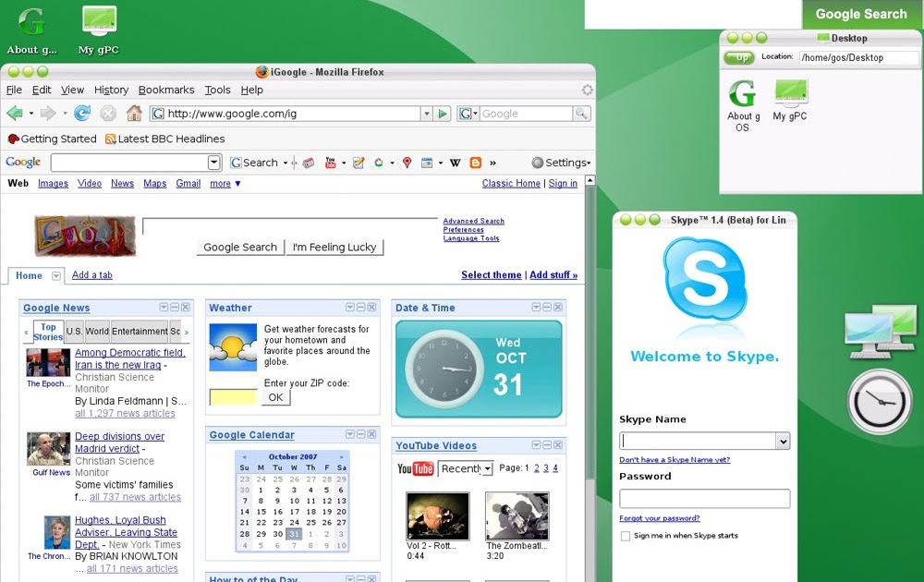
Task: Click the Google Maps pin toolbar icon
Action: tap(407, 163)
